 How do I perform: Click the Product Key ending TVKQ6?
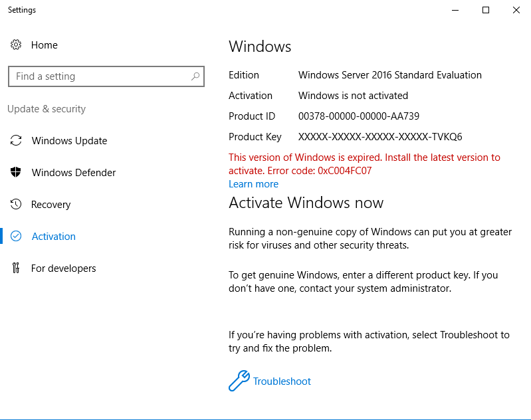coord(380,137)
